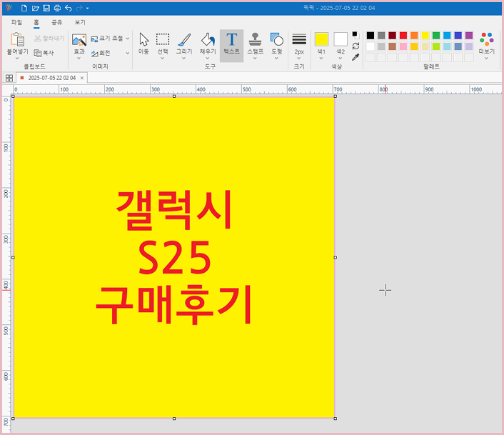
Task: Open the quick access toolbar dropdown arrow
Action: pyautogui.click(x=87, y=9)
